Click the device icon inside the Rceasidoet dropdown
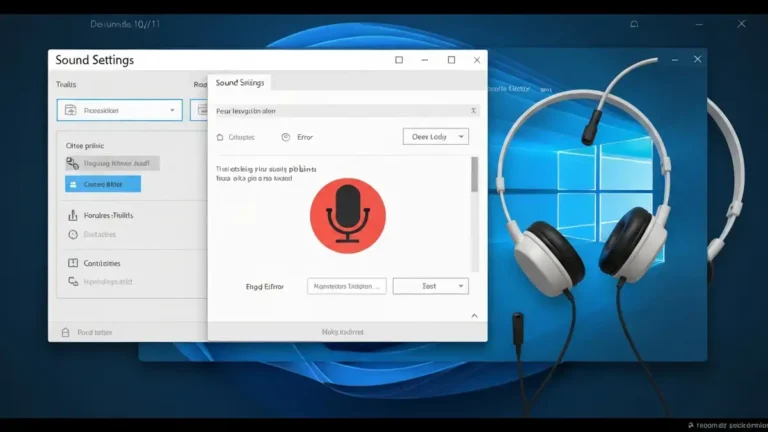Screen dimensions: 768x432 (71, 110)
